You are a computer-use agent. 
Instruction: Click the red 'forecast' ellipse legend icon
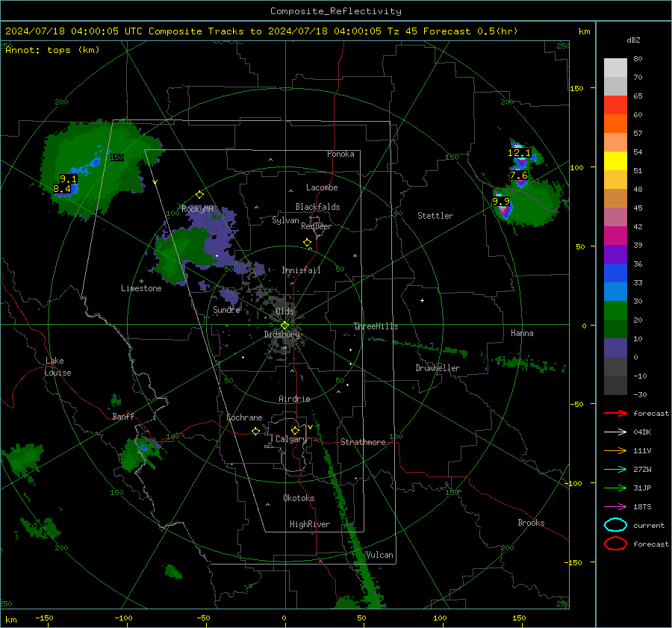(x=615, y=544)
